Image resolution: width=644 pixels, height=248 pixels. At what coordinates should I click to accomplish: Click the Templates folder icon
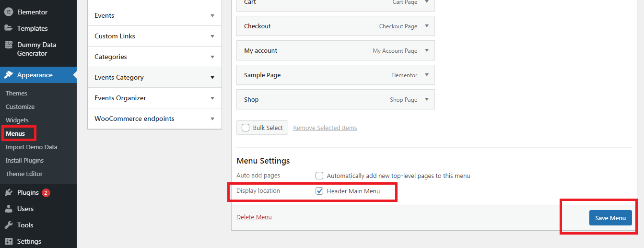[x=9, y=28]
